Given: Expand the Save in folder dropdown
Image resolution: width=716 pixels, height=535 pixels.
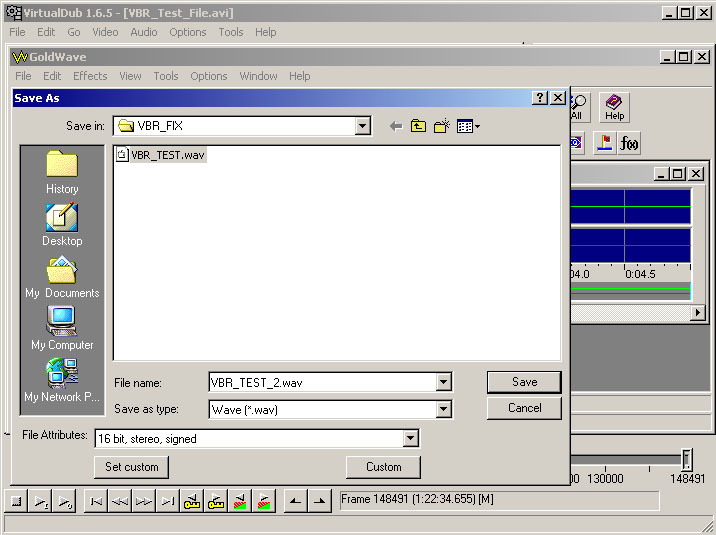Looking at the screenshot, I should point(363,126).
